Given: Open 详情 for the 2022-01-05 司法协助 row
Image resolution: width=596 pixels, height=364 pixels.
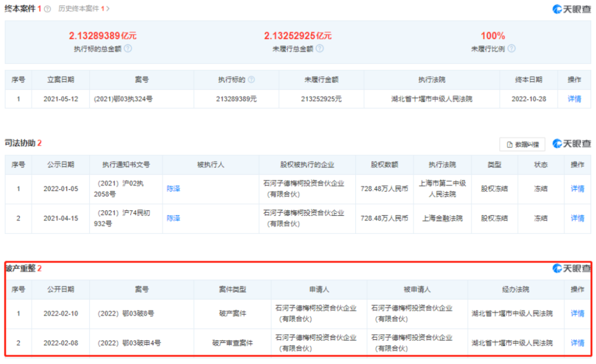Looking at the screenshot, I should pyautogui.click(x=577, y=189).
